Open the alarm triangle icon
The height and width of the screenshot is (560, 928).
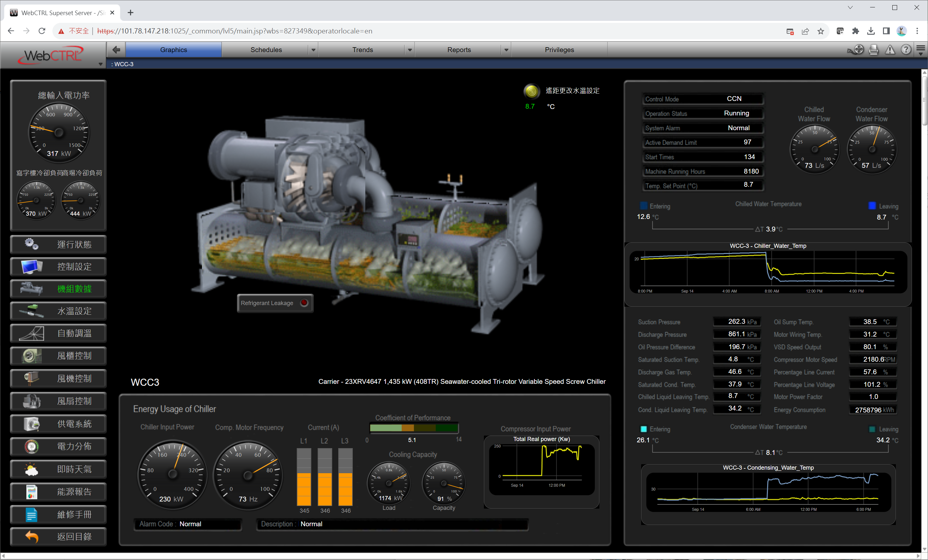coord(890,49)
